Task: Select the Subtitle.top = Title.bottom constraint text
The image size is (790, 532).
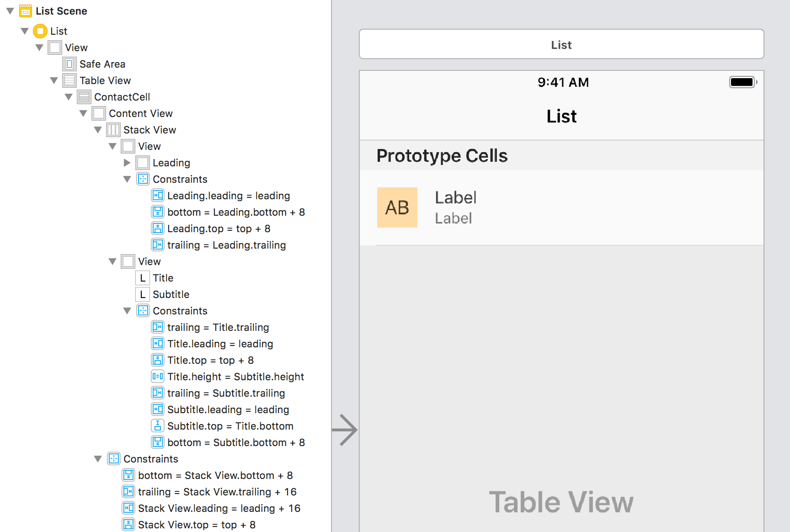Action: click(230, 426)
